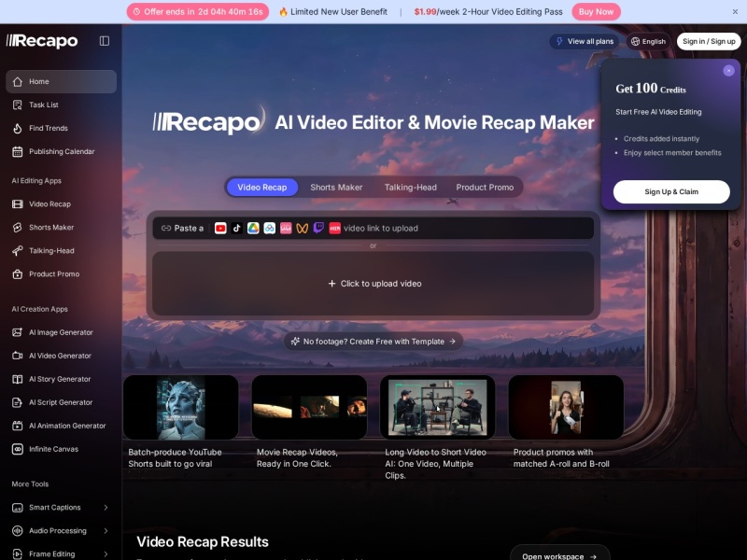Select the Video Recap tab

coord(262,188)
